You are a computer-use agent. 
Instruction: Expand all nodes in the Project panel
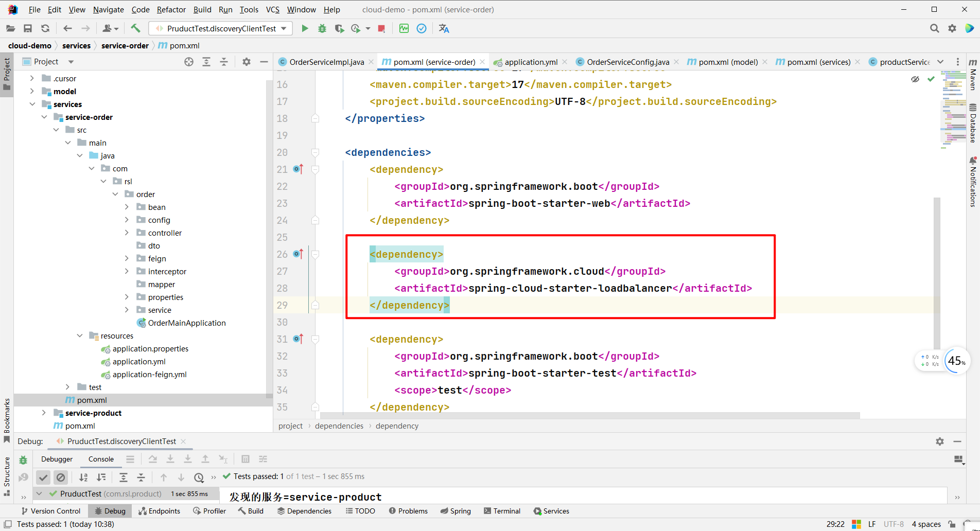click(x=206, y=62)
